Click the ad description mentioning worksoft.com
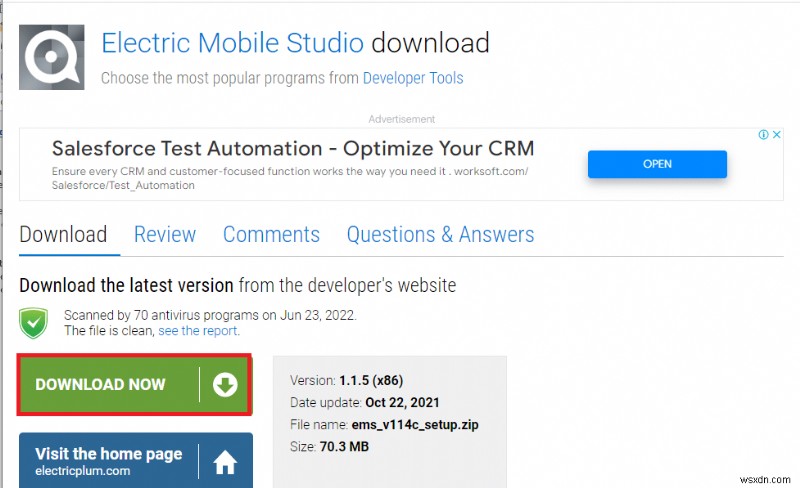Viewport: 800px width, 488px height. (290, 178)
